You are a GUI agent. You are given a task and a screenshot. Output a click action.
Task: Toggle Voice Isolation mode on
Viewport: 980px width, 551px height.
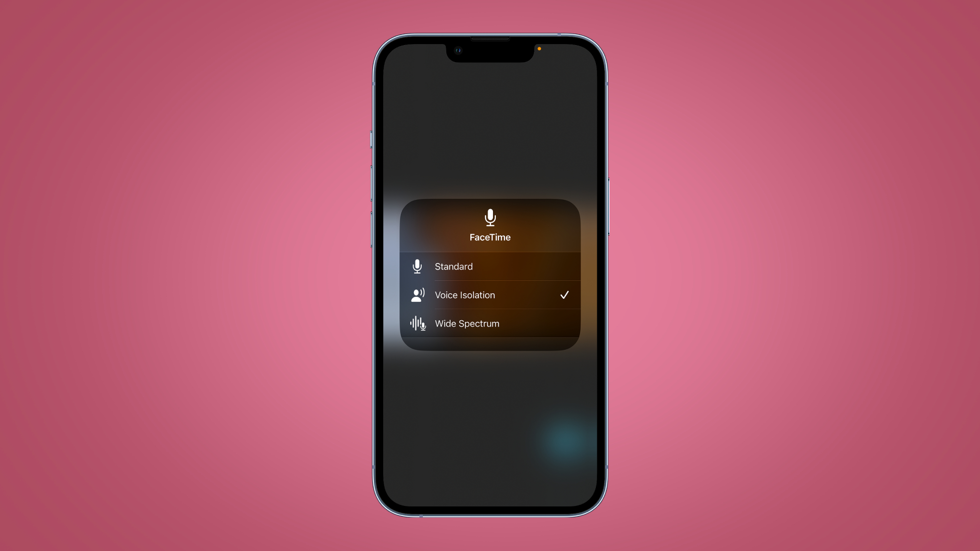(x=490, y=295)
